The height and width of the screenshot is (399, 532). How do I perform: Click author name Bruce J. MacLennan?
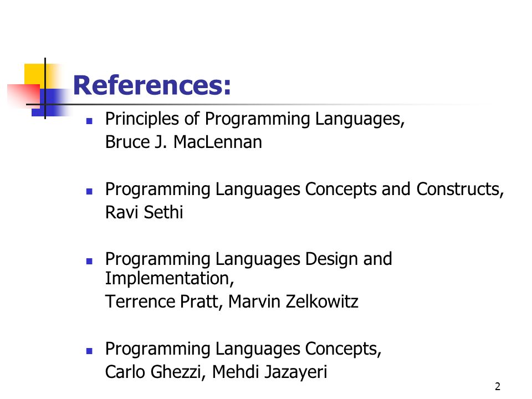[x=183, y=142]
